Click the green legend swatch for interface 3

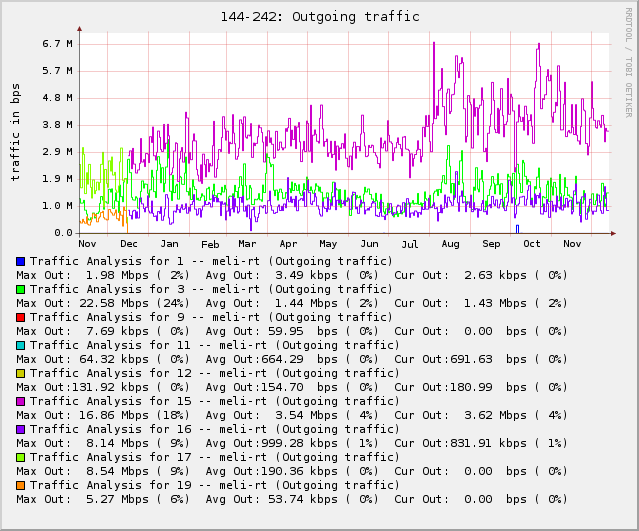(20, 289)
